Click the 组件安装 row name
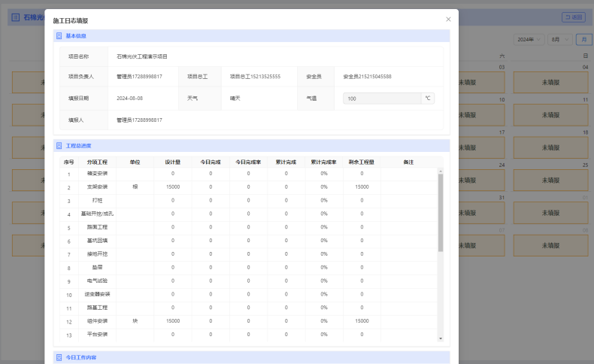This screenshot has height=364, width=594. coord(97,321)
